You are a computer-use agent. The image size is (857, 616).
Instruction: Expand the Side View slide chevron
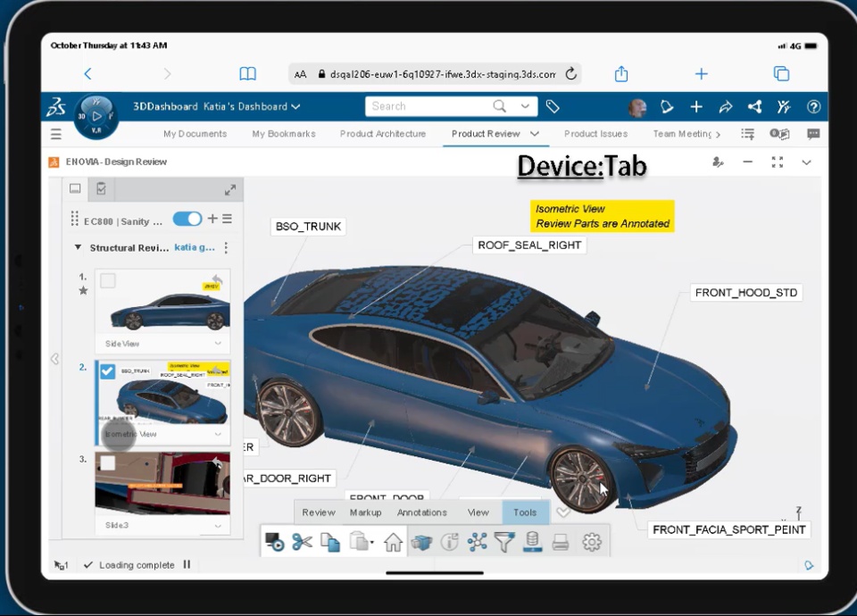point(218,343)
